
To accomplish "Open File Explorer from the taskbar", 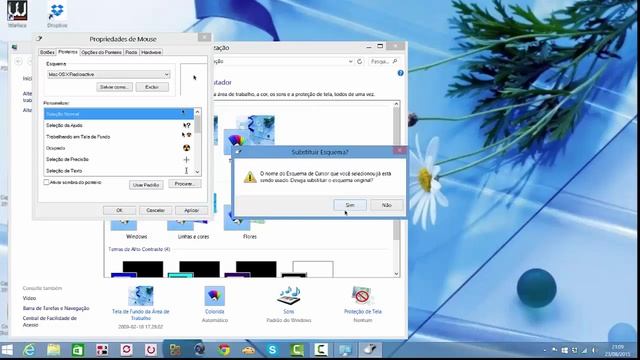I will point(53,350).
